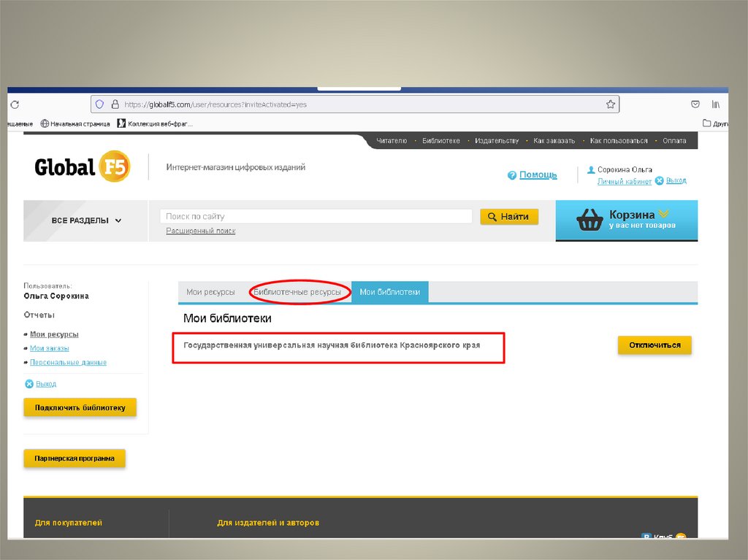
Task: Select the Мои библиотеки tab
Action: [x=390, y=292]
